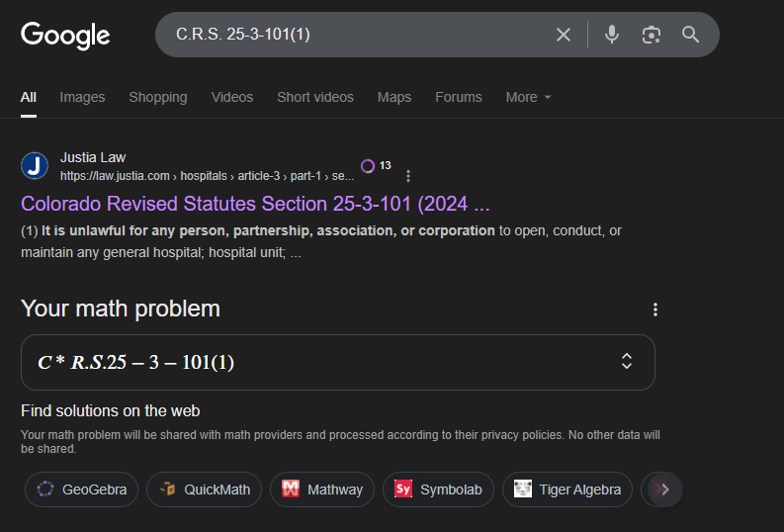The height and width of the screenshot is (532, 784).
Task: Open the Tiger Algebra solver
Action: coord(567,489)
